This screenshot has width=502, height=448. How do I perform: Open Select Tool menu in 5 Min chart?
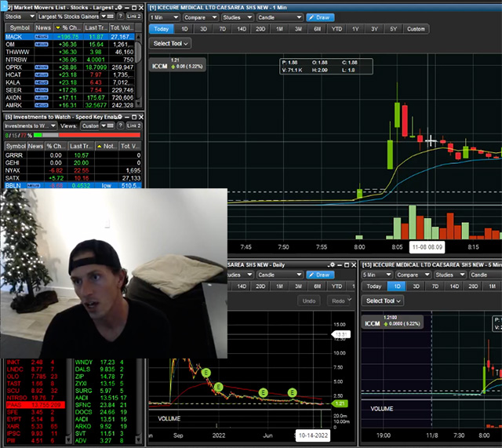(383, 301)
